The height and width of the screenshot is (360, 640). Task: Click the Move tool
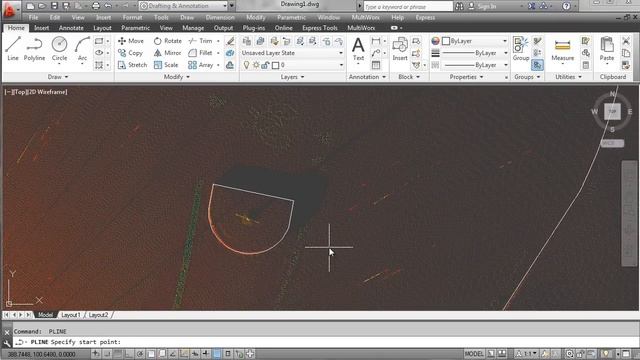click(131, 41)
